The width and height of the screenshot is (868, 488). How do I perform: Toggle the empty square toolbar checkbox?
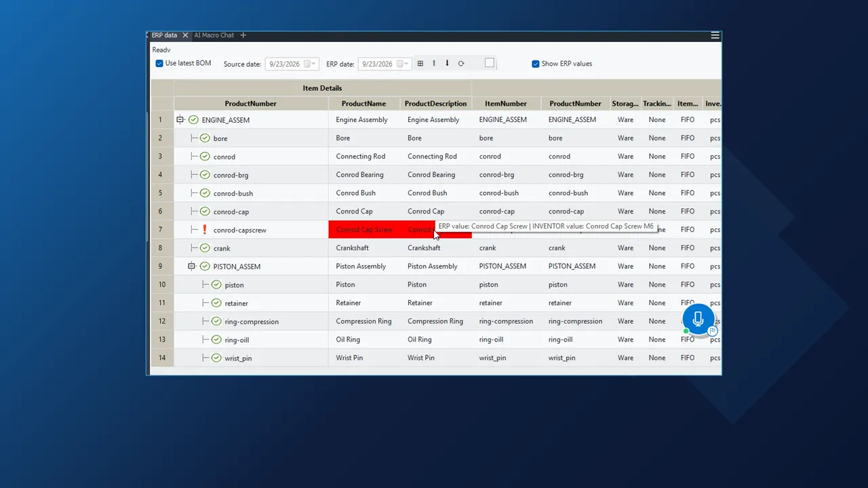[490, 63]
